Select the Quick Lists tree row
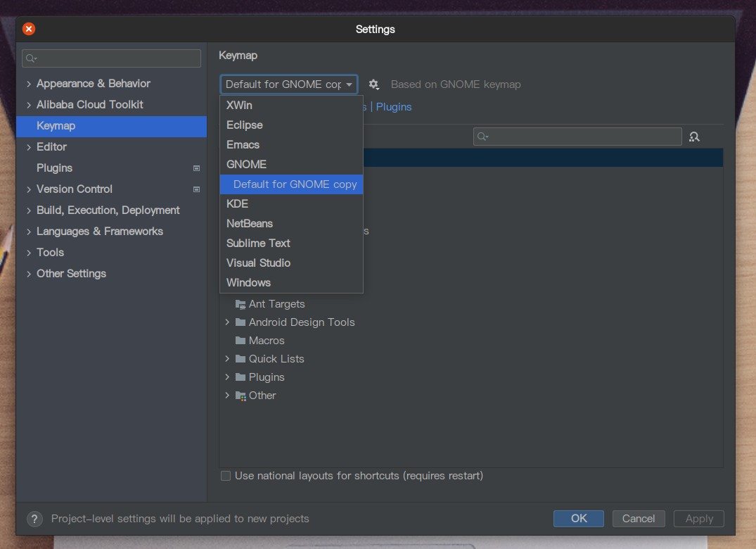This screenshot has width=756, height=549. (471, 359)
